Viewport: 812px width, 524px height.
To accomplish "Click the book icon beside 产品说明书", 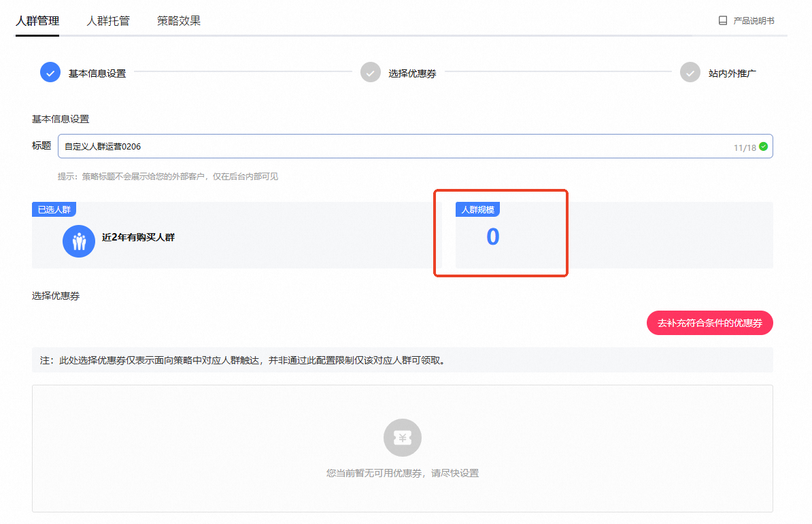I will [x=723, y=20].
